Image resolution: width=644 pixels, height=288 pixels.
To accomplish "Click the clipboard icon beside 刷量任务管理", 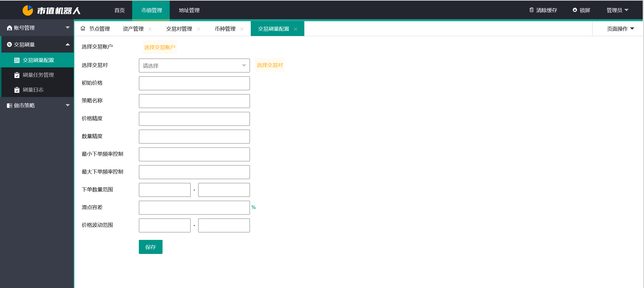I will pyautogui.click(x=17, y=75).
